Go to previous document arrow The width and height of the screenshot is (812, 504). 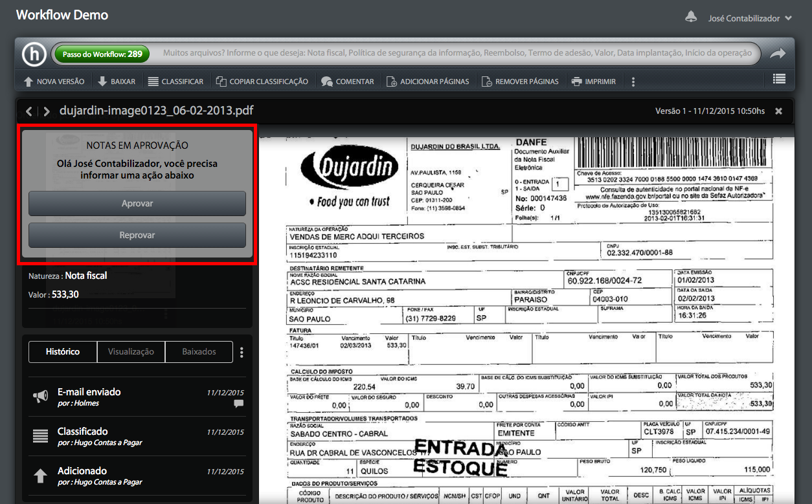(x=29, y=111)
